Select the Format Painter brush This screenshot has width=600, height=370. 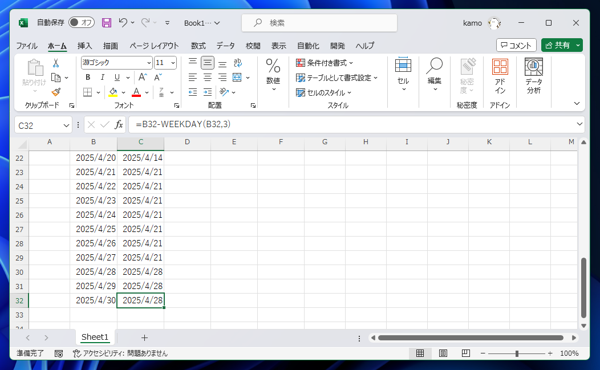point(56,92)
